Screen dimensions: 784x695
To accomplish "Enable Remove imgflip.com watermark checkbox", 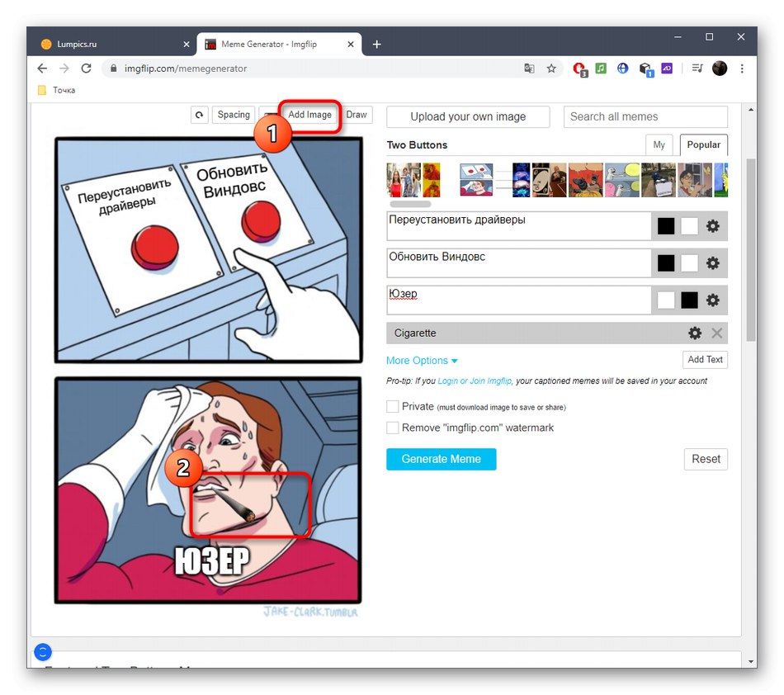I will [x=393, y=428].
